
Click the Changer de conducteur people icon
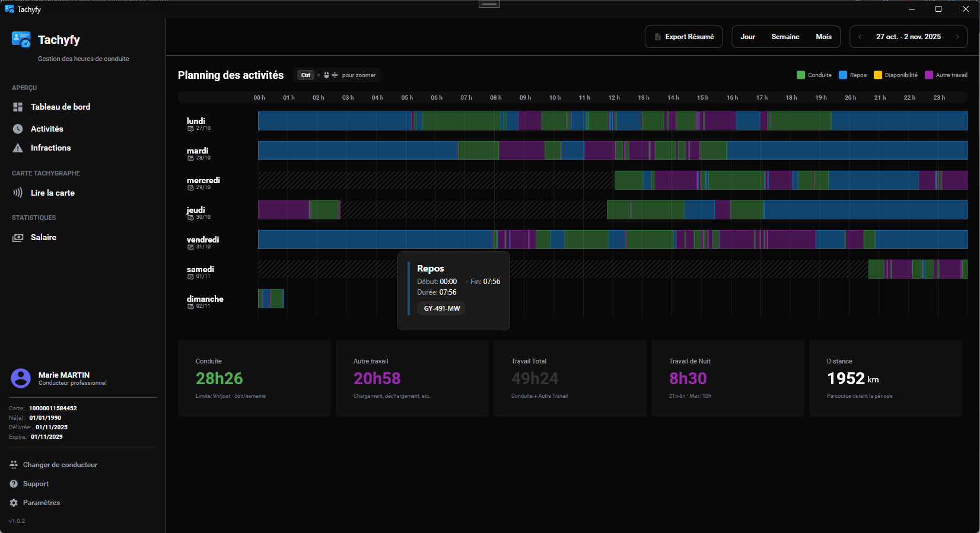pyautogui.click(x=14, y=465)
